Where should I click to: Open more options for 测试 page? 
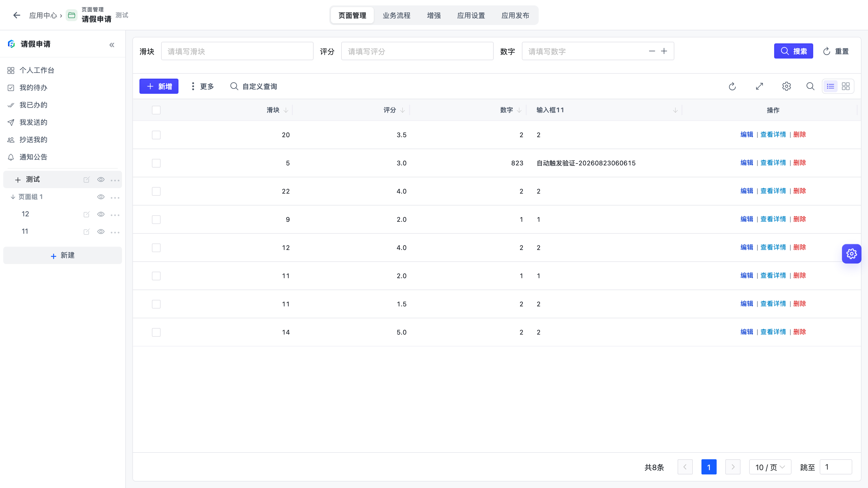115,180
